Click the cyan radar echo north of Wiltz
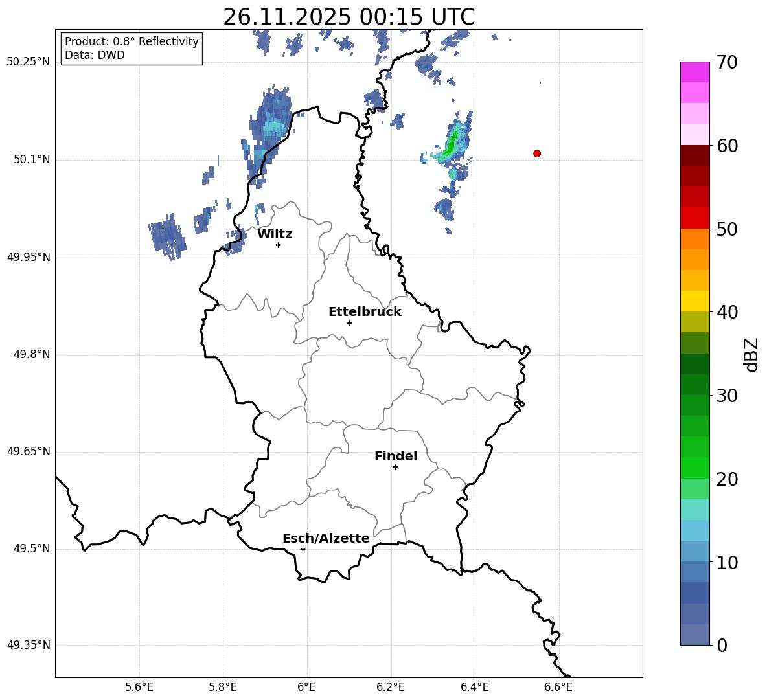The height and width of the screenshot is (700, 767). coord(273,128)
